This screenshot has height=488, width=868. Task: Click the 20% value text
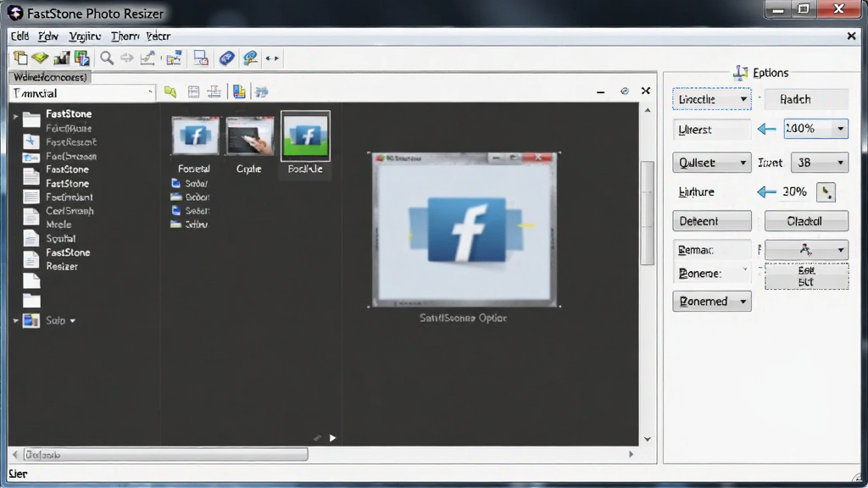coord(794,192)
